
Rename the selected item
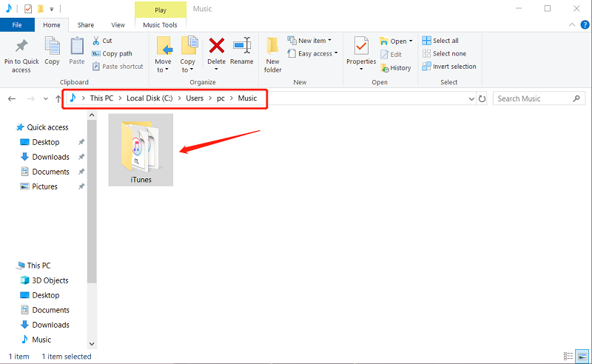[x=242, y=51]
